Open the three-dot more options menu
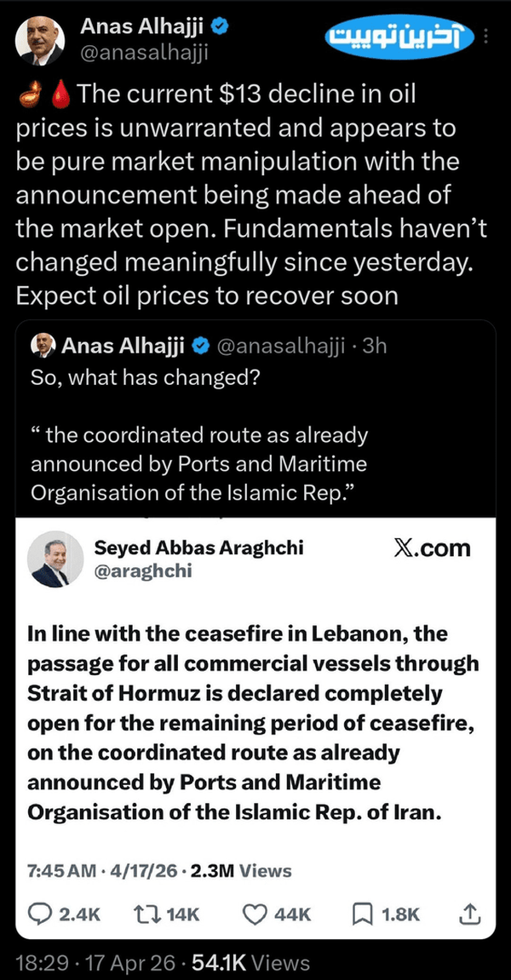The width and height of the screenshot is (511, 980). coord(485,37)
